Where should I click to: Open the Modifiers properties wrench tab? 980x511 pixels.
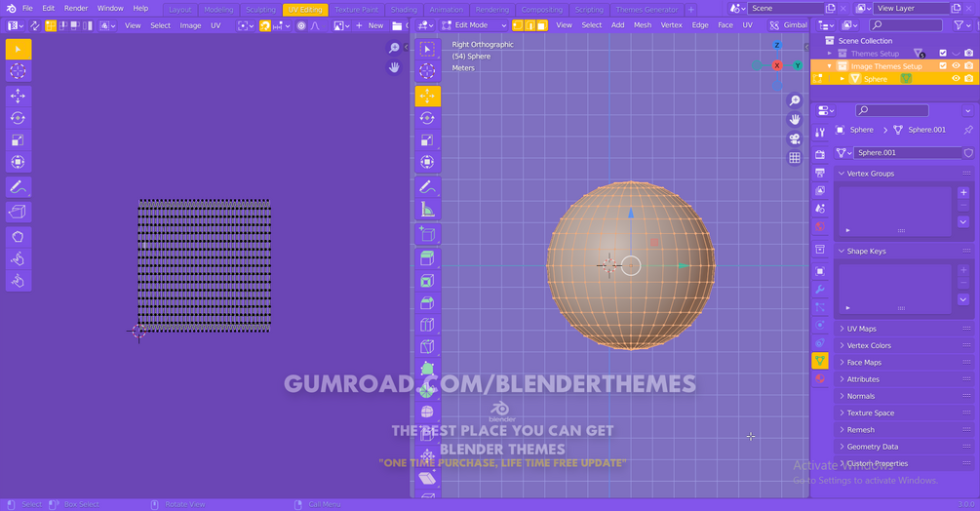[820, 290]
